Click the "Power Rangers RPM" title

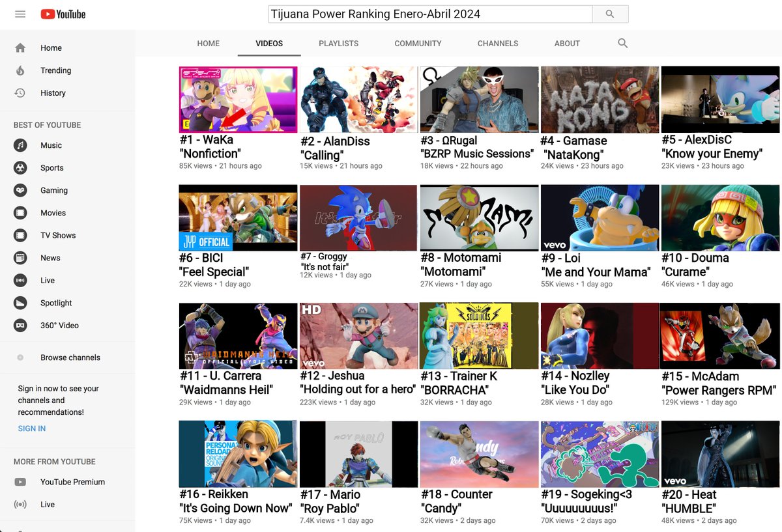point(719,391)
